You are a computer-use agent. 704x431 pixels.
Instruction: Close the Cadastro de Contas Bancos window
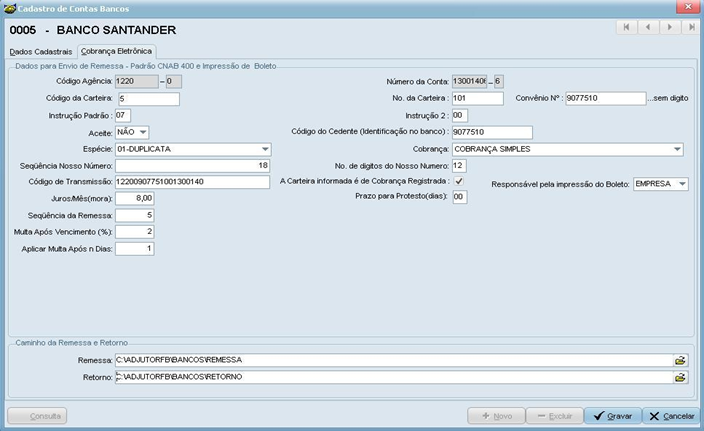point(688,7)
